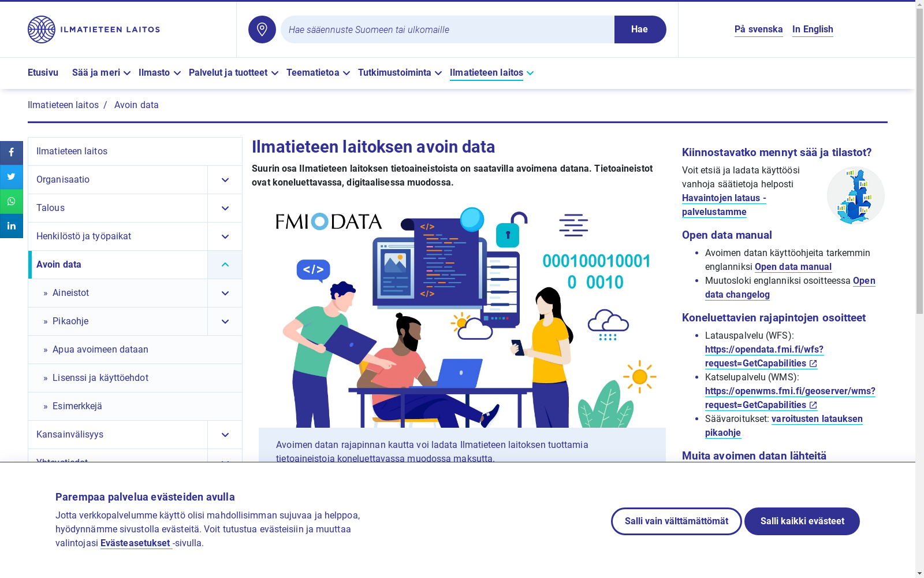Open Lisenssi ja käyttöehdot subitem
The height and width of the screenshot is (578, 924).
click(x=135, y=378)
